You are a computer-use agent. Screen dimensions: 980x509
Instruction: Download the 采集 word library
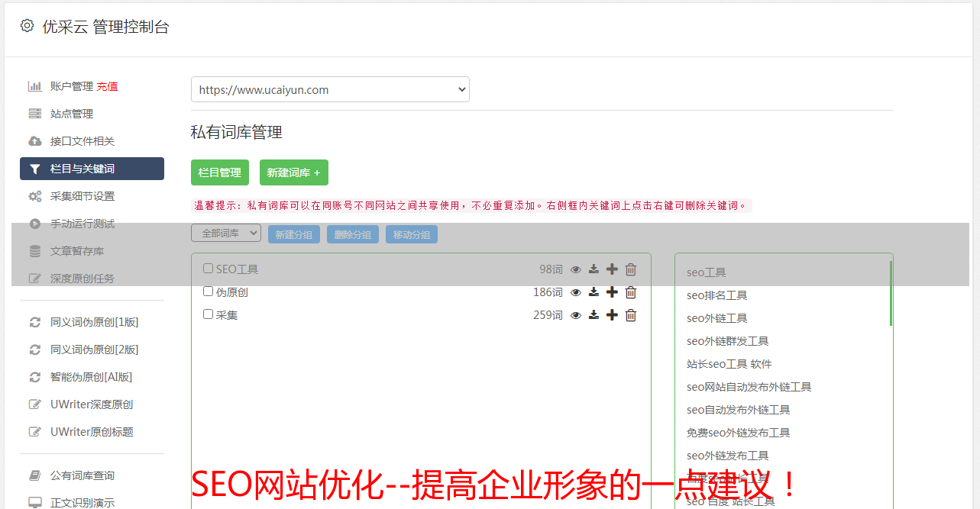point(593,315)
